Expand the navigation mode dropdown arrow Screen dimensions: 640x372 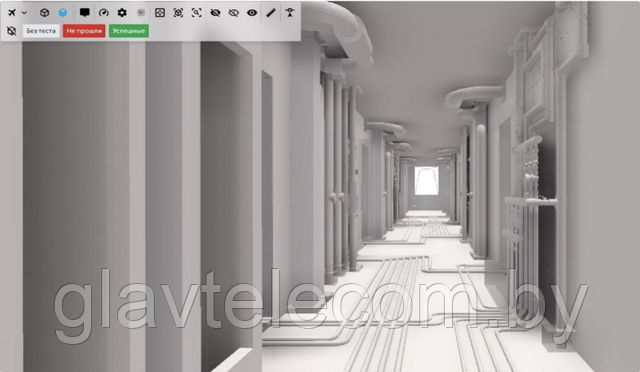coord(24,13)
